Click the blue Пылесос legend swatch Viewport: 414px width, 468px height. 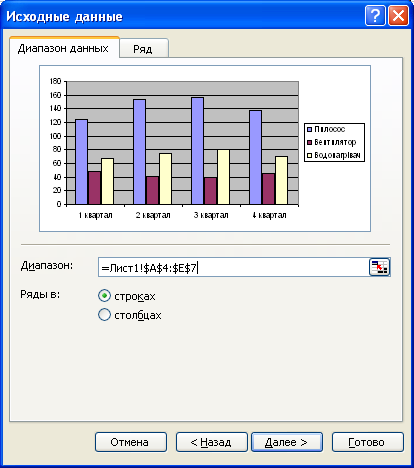tap(309, 129)
